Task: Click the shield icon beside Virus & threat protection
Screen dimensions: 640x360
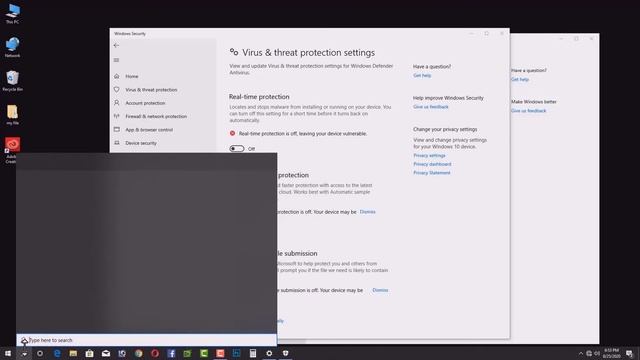Action: tap(117, 89)
